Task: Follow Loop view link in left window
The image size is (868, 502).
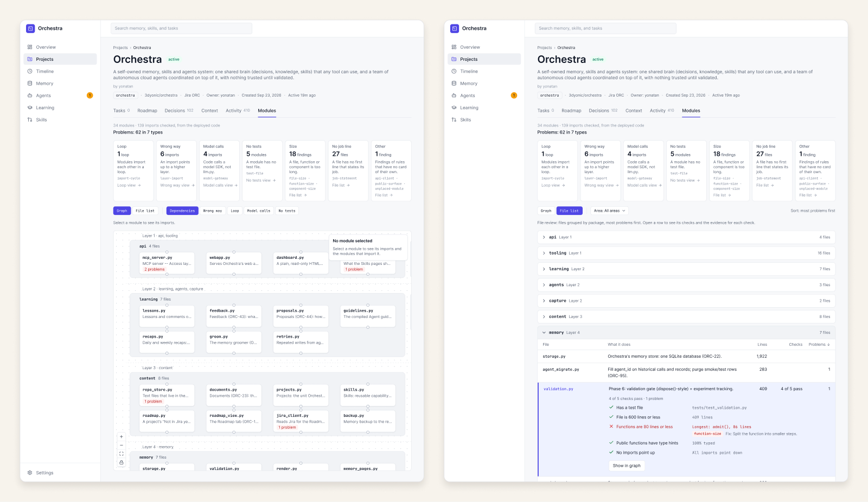Action: pyautogui.click(x=129, y=185)
